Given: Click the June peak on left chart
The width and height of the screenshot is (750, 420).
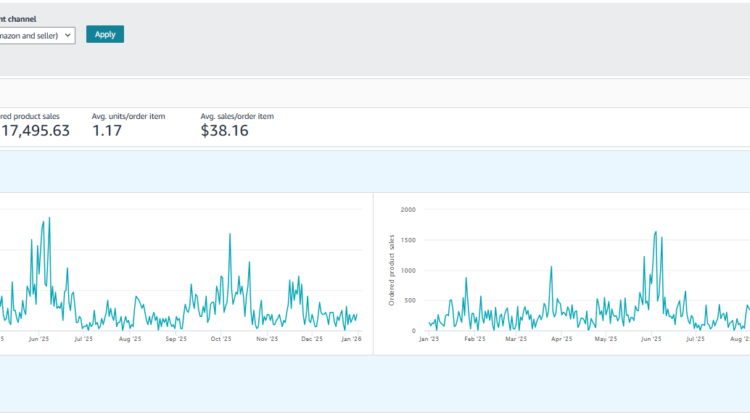Looking at the screenshot, I should pyautogui.click(x=48, y=219).
